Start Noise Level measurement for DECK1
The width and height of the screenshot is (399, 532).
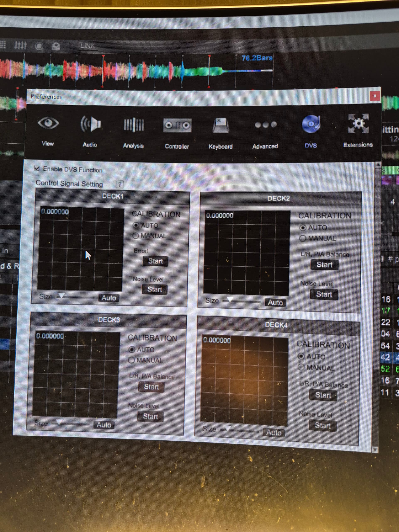point(154,289)
